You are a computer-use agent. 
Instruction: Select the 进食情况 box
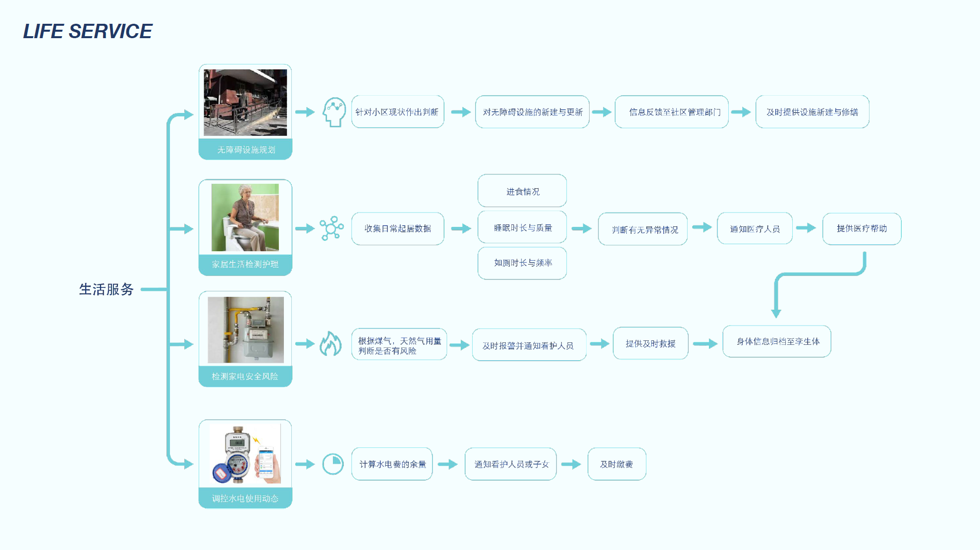tap(522, 191)
